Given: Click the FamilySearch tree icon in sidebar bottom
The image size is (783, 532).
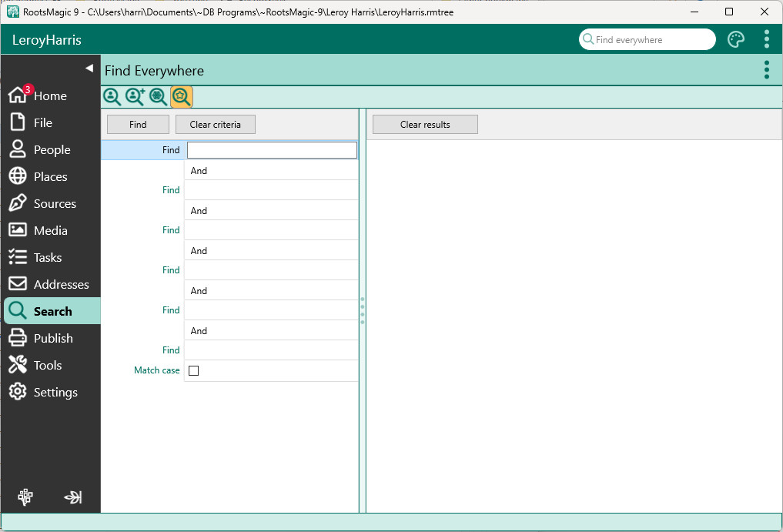Looking at the screenshot, I should [x=25, y=497].
